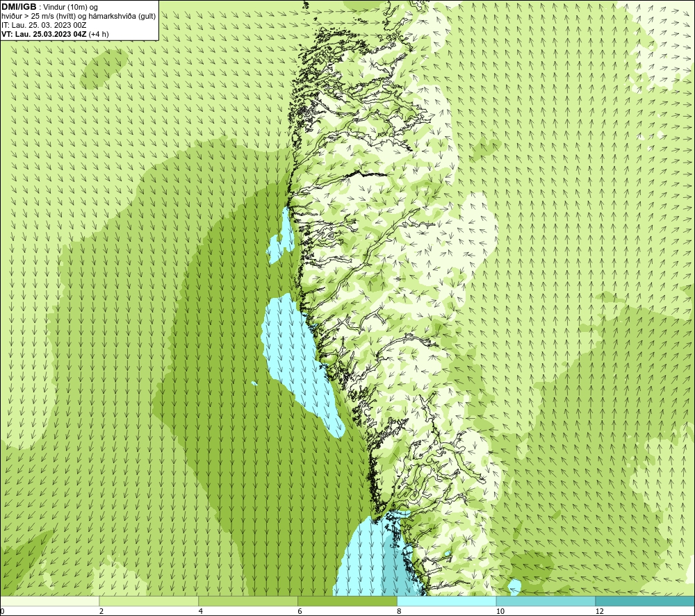This screenshot has width=695, height=616.
Task: Click legend label '4'
Action: [x=201, y=611]
